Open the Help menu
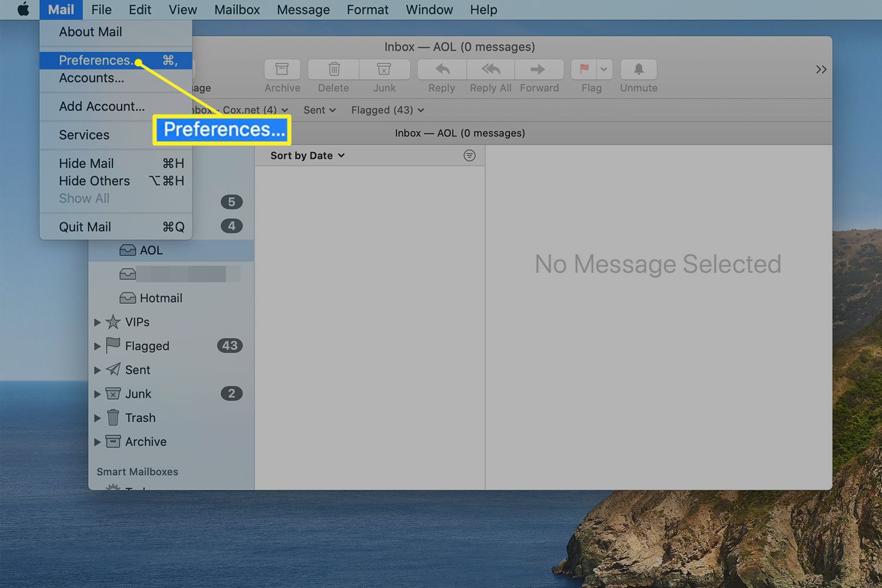The height and width of the screenshot is (588, 882). click(x=483, y=9)
